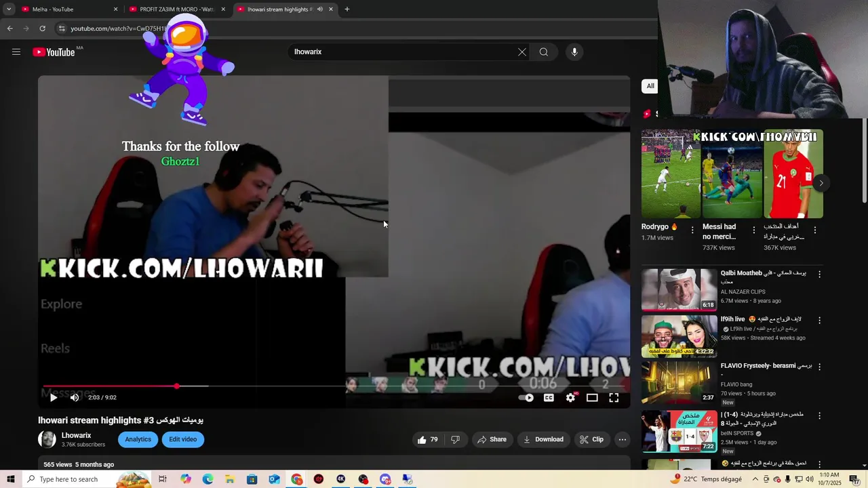Go to the YouTube home logo
Viewport: 868px width, 488px height.
(x=54, y=52)
